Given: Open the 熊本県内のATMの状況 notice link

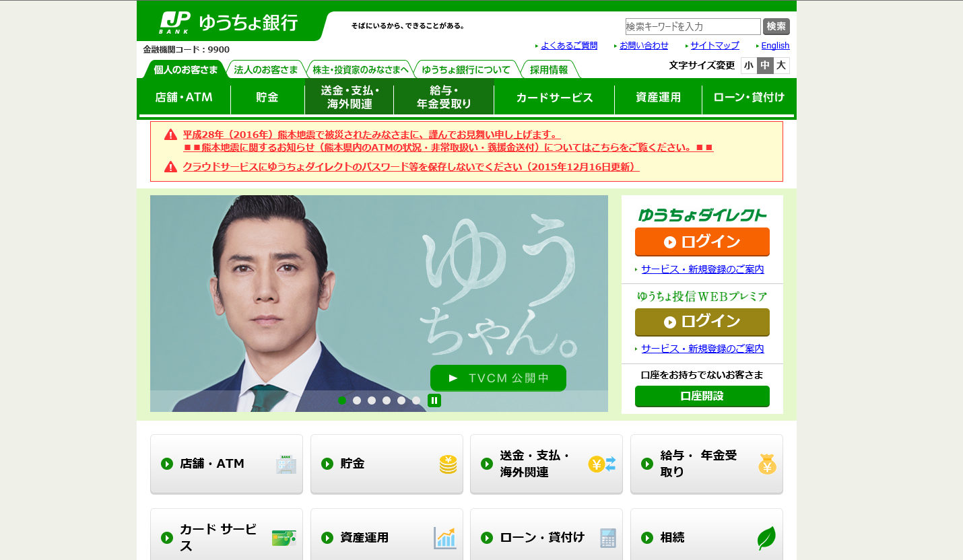Looking at the screenshot, I should [x=449, y=147].
